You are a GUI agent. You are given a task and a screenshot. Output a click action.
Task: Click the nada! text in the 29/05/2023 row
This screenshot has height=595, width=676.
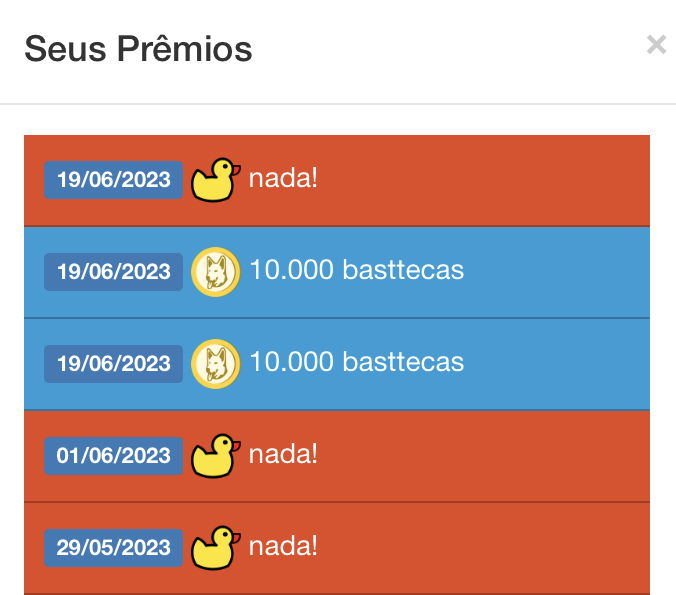[283, 547]
